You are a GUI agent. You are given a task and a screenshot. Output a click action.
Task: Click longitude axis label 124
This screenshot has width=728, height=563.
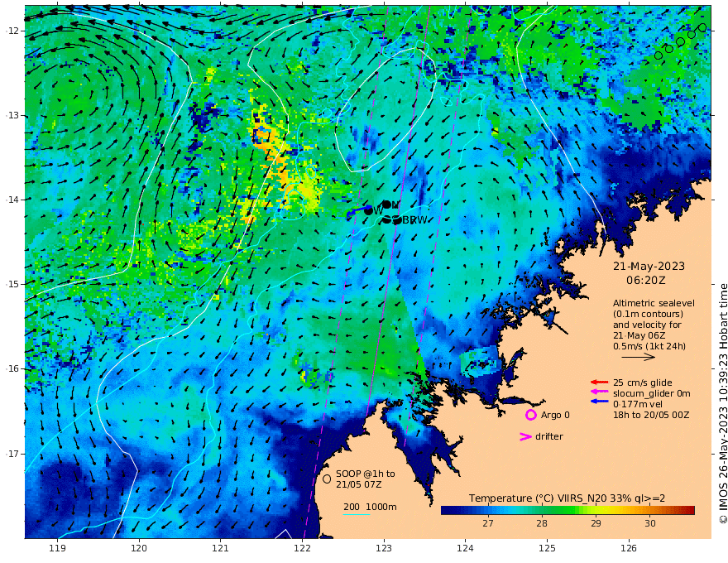pos(466,548)
